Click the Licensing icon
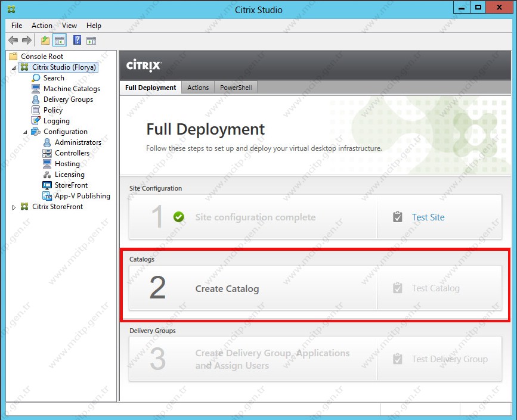This screenshot has width=517, height=420. click(x=47, y=175)
